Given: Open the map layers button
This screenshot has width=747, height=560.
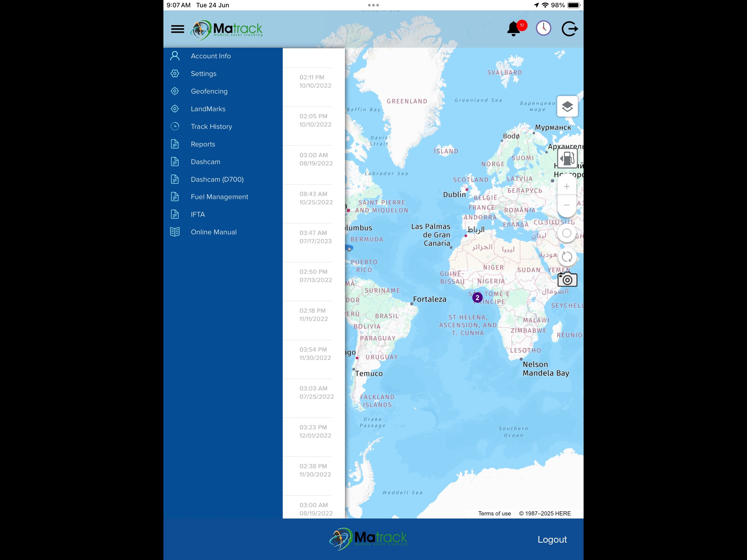Looking at the screenshot, I should (x=567, y=106).
